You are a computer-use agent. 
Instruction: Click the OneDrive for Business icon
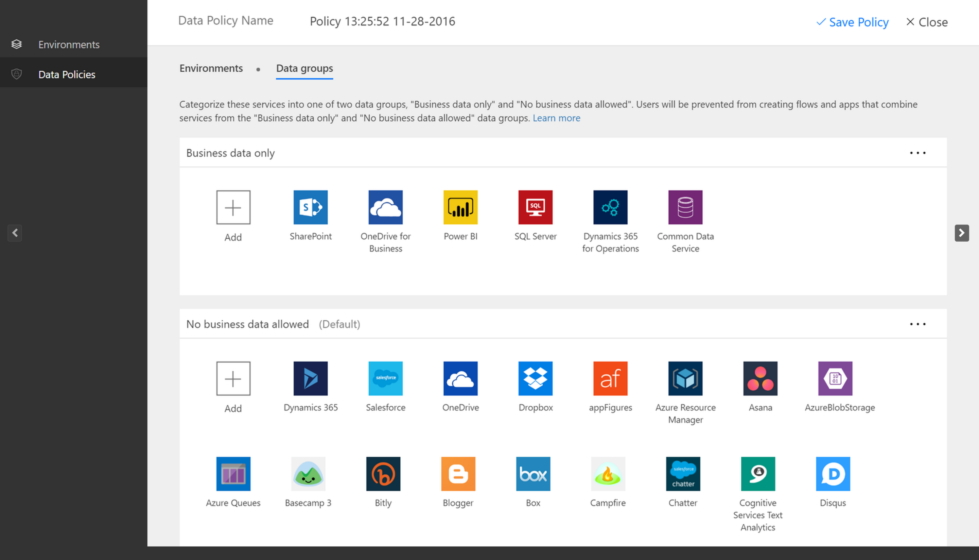pos(387,206)
